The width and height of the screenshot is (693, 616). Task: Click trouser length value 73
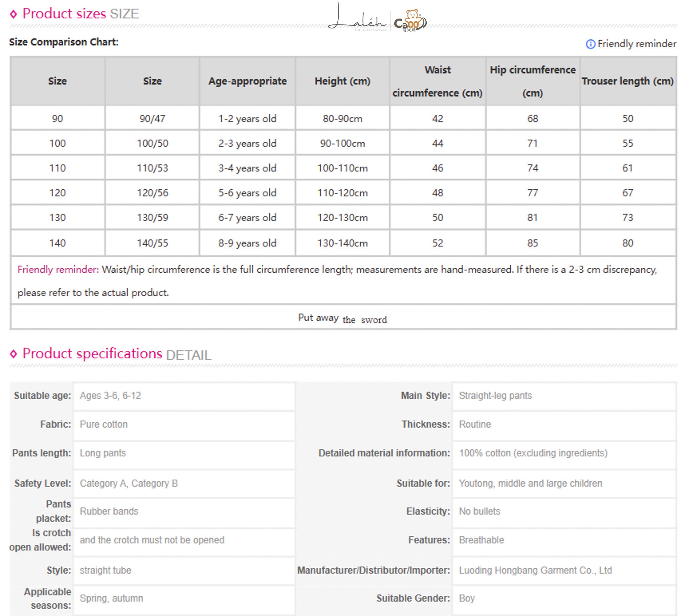[x=628, y=218]
